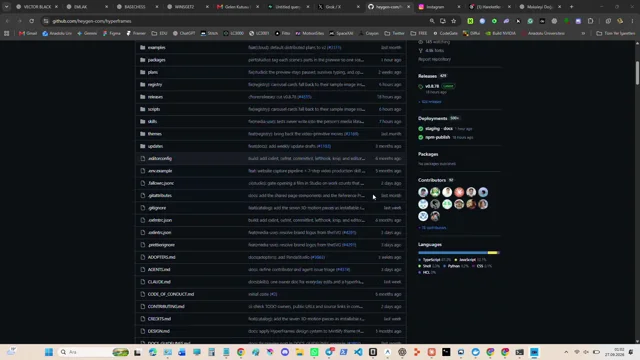Open the EDU bookmark folder
This screenshot has width=640, height=360.
(159, 33)
